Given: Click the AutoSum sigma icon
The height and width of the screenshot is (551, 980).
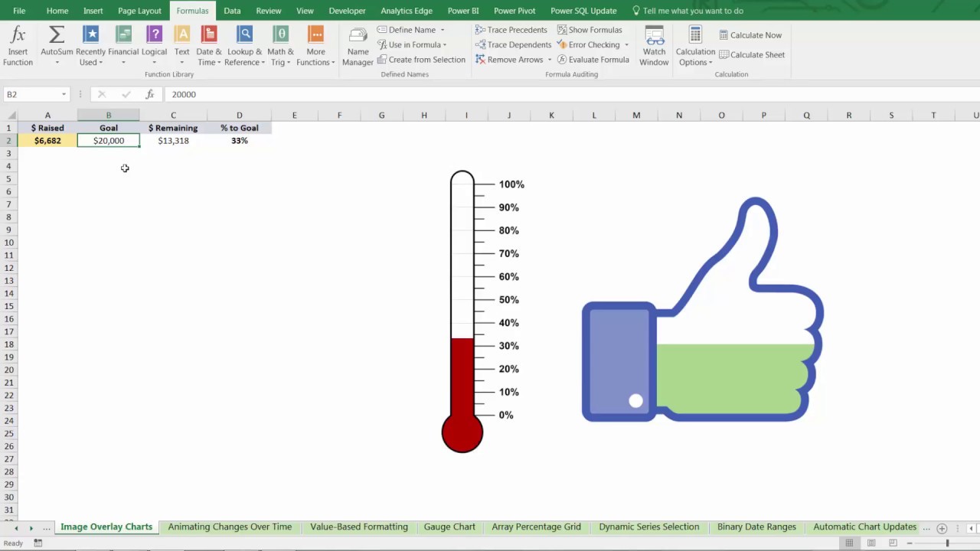Looking at the screenshot, I should pyautogui.click(x=57, y=35).
